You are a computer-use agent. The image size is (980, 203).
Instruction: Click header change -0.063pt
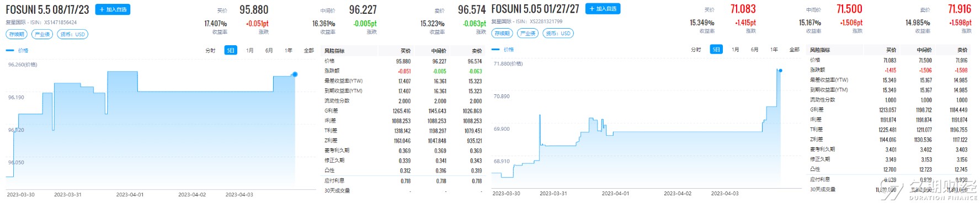475,24
